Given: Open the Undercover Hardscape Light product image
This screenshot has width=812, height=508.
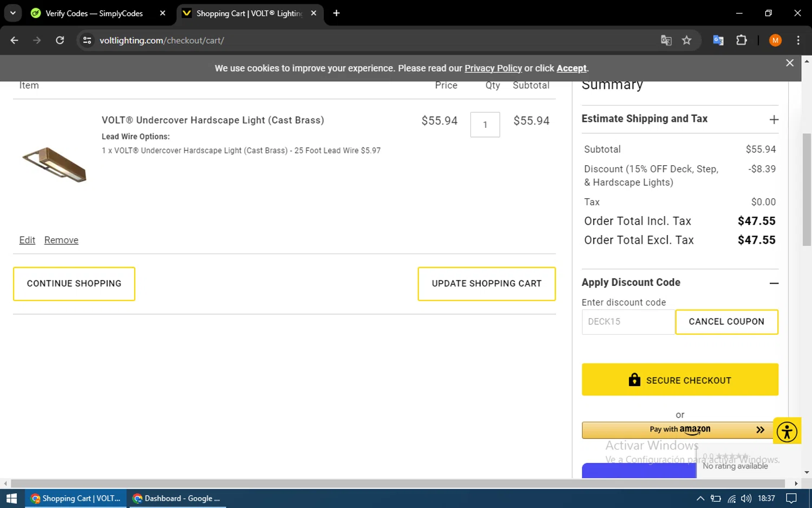Looking at the screenshot, I should 54,165.
